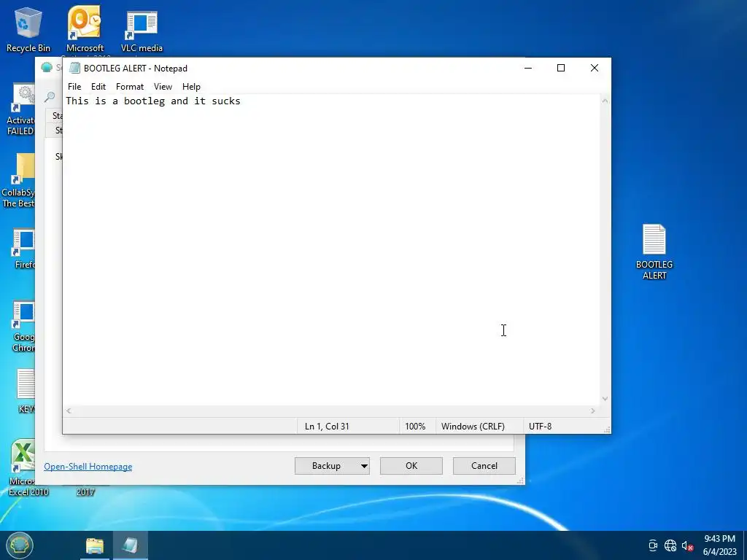Click the vertical scrollbar up arrow in Notepad
The height and width of the screenshot is (560, 747).
[x=605, y=101]
